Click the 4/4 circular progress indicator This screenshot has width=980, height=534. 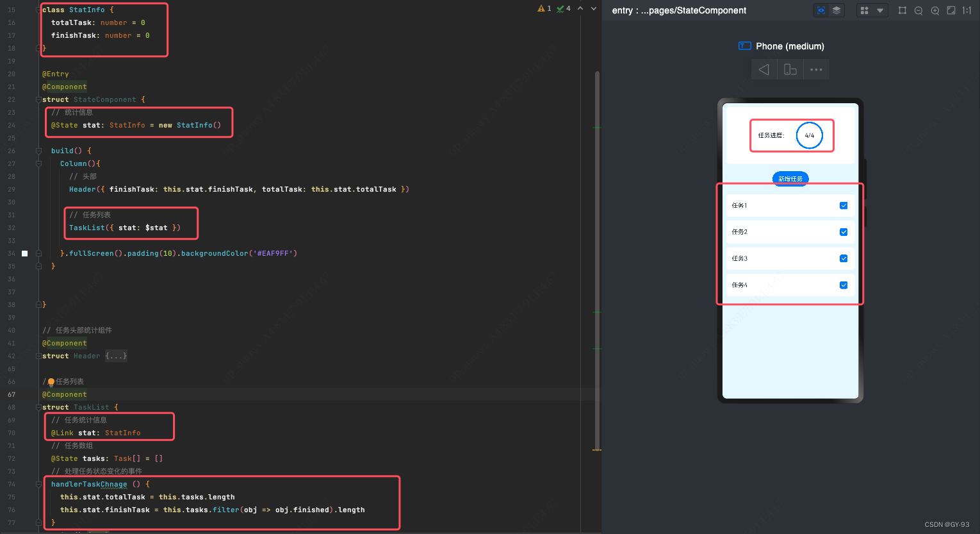click(810, 135)
